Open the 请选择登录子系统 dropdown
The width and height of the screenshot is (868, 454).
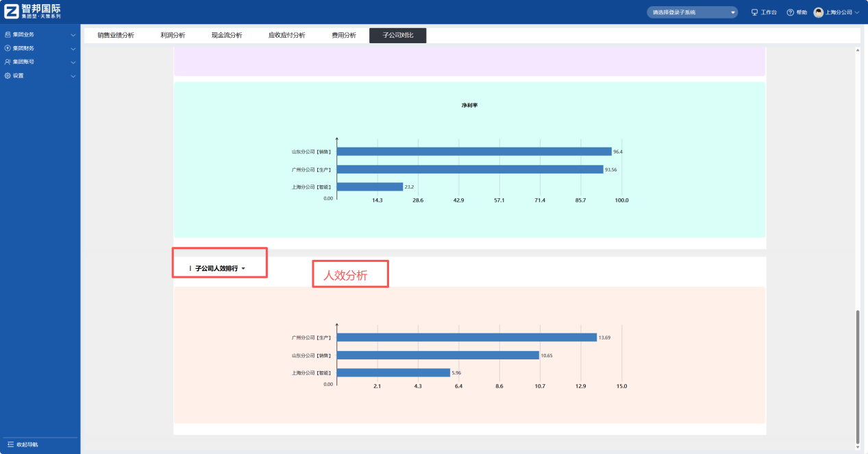coord(692,12)
